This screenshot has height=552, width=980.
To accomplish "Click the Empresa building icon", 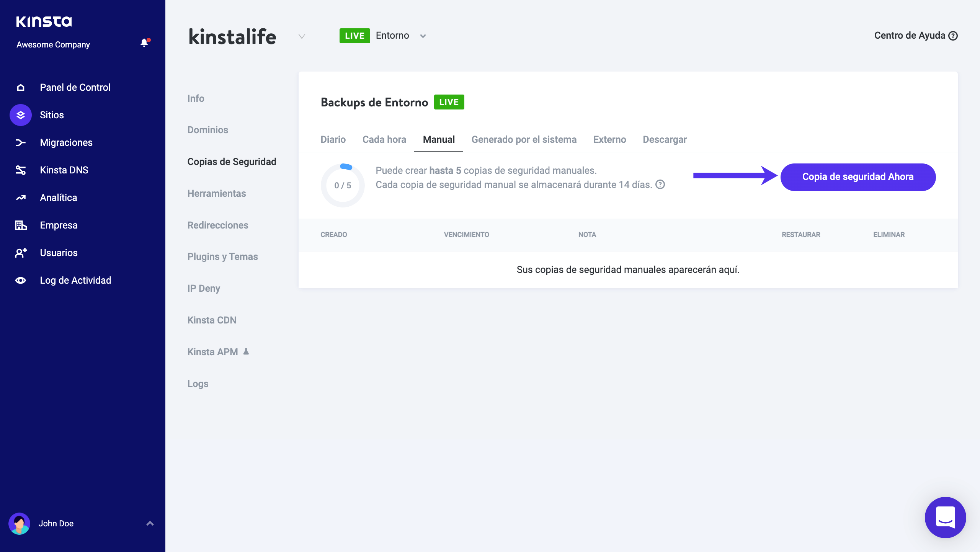I will pos(21,225).
